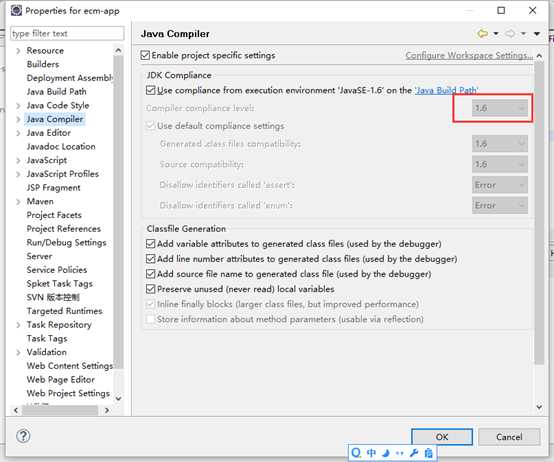Select Project References in the tree
Image resolution: width=554 pixels, height=462 pixels.
64,229
